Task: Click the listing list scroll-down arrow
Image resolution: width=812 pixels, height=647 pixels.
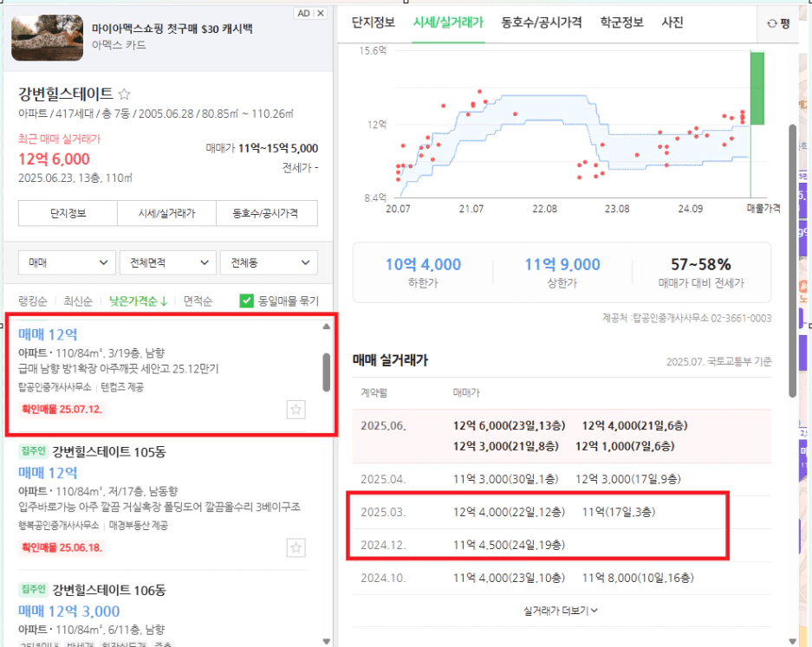Action: point(326,641)
